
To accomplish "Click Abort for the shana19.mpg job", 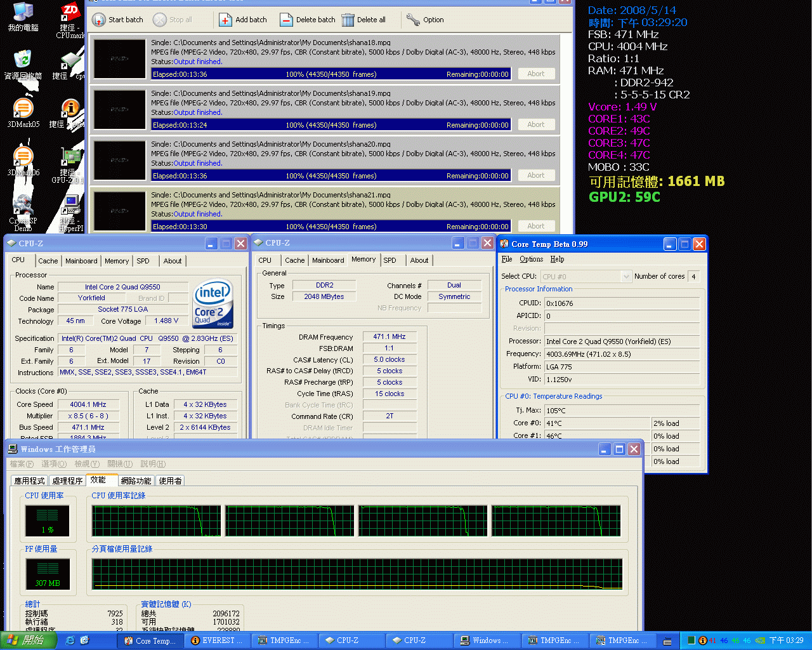I will click(x=536, y=124).
